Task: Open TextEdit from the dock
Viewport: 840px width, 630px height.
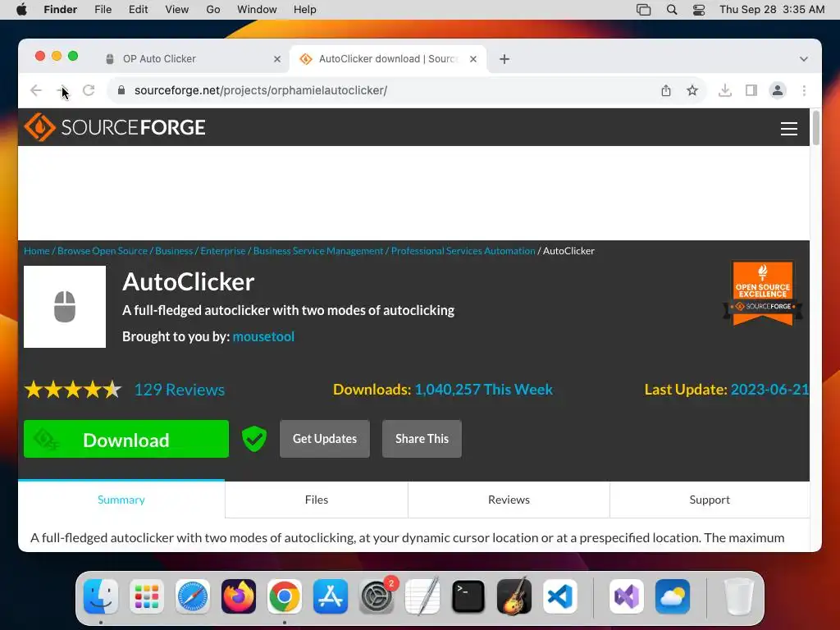Action: (422, 596)
